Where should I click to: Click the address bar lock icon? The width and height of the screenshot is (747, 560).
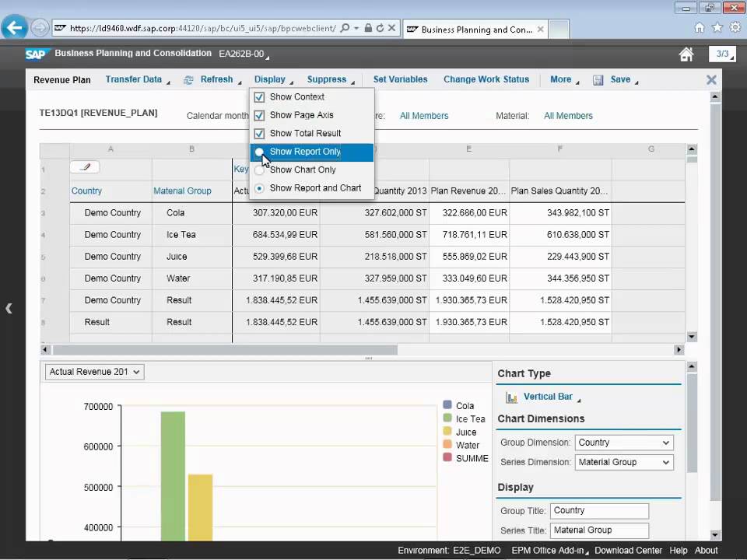(x=368, y=28)
